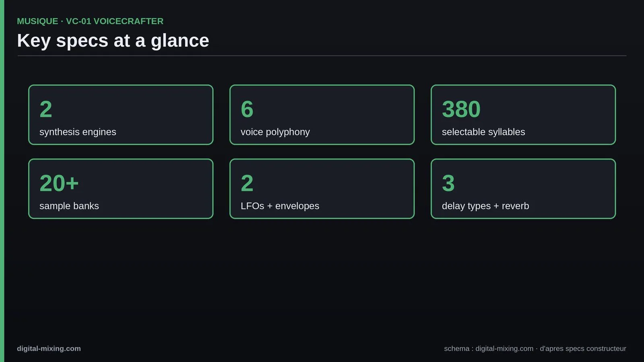Click the 'selectable syllables' label
Screen dimensions: 644x362
coord(483,132)
